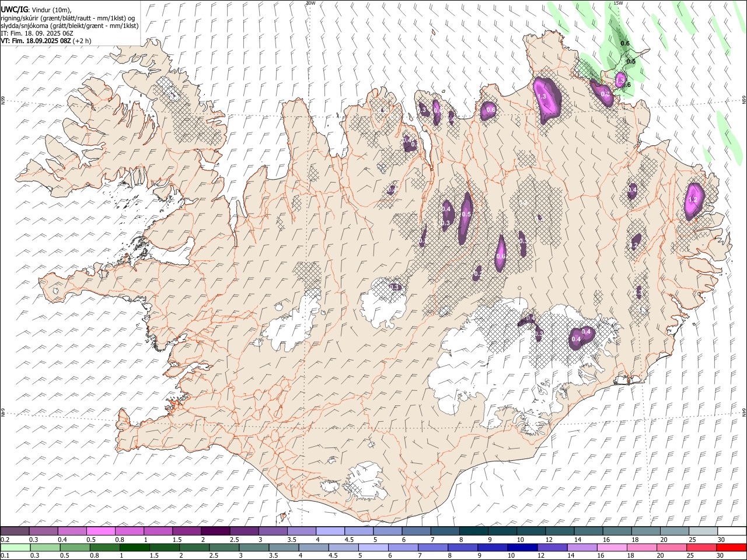Click the magenta 0.5–0.8 swatch in the upper legend row
Image resolution: width=747 pixels, height=560 pixels.
(101, 531)
